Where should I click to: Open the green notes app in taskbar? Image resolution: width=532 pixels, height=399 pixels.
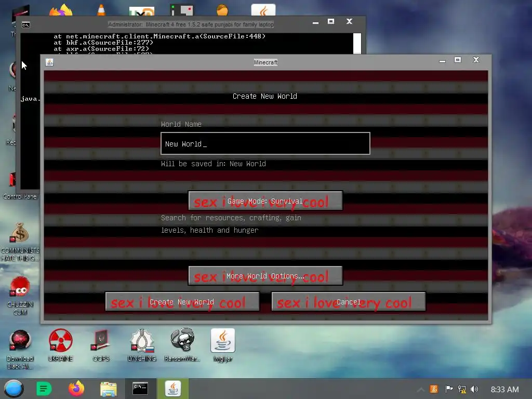[44, 389]
